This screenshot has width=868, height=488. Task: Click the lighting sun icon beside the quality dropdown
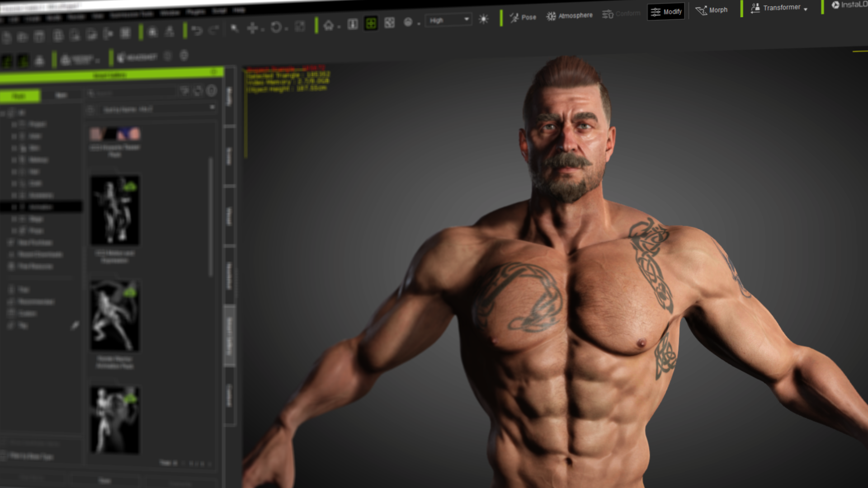point(483,19)
